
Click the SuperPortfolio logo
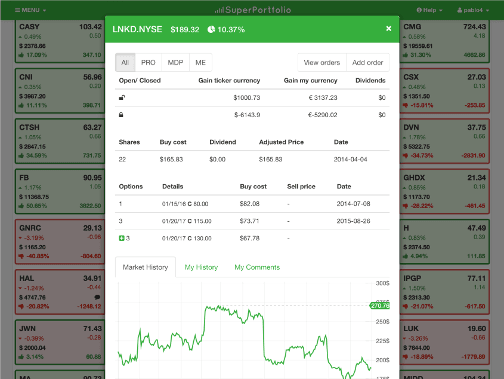tap(253, 10)
